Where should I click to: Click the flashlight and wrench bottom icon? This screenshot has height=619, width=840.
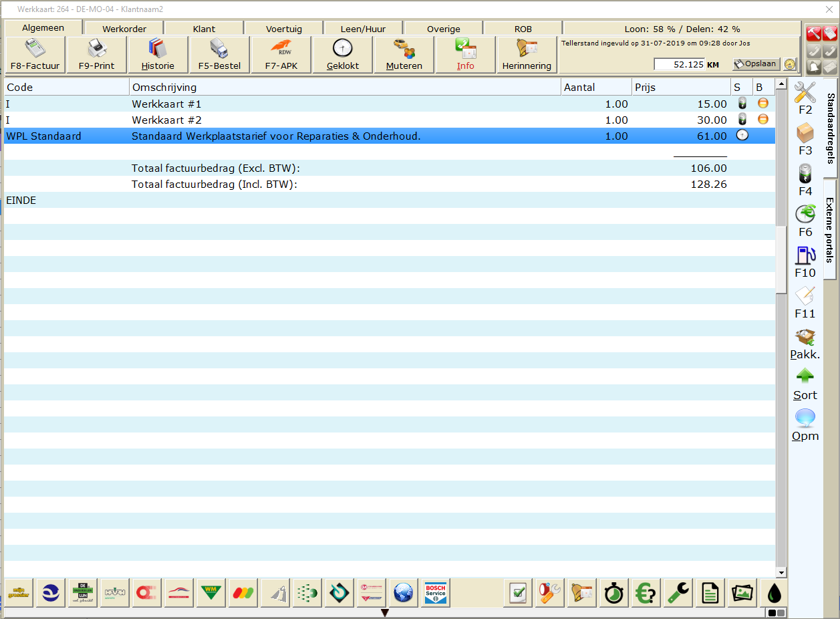click(549, 593)
